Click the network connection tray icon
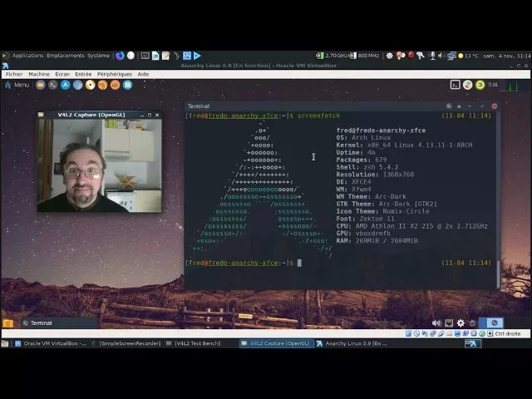This screenshot has width=532, height=399. click(451, 56)
